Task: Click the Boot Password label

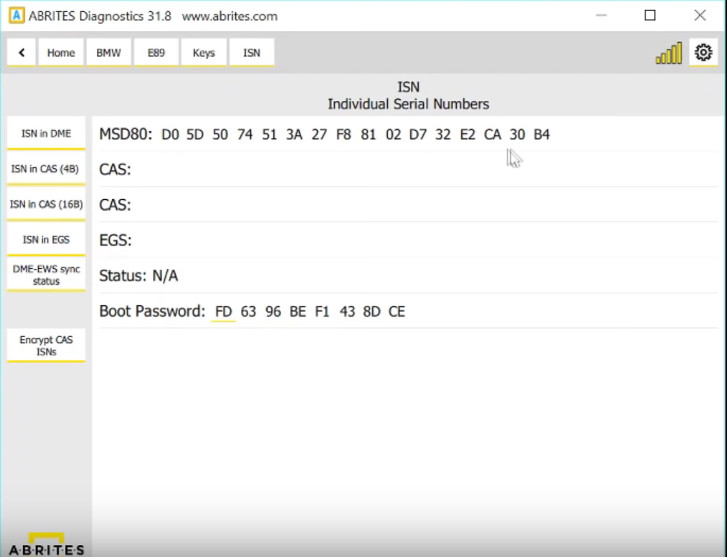Action: tap(152, 311)
